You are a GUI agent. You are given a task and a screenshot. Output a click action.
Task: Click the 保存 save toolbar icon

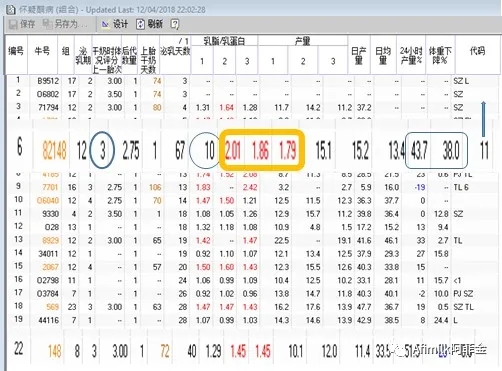14,24
